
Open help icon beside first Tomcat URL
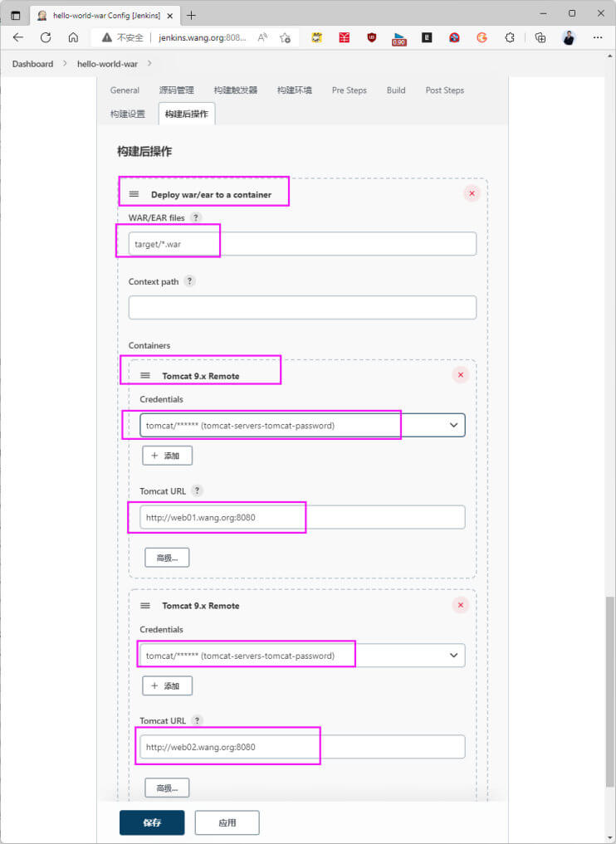point(197,490)
